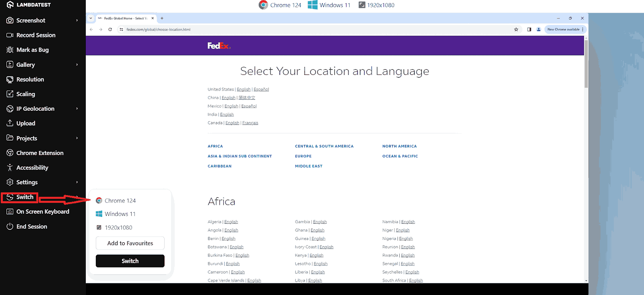Click the Windows logo in top header
This screenshot has height=295, width=644.
coord(312,5)
